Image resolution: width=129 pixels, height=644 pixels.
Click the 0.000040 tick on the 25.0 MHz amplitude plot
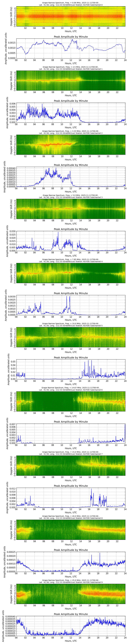pos(10,617)
